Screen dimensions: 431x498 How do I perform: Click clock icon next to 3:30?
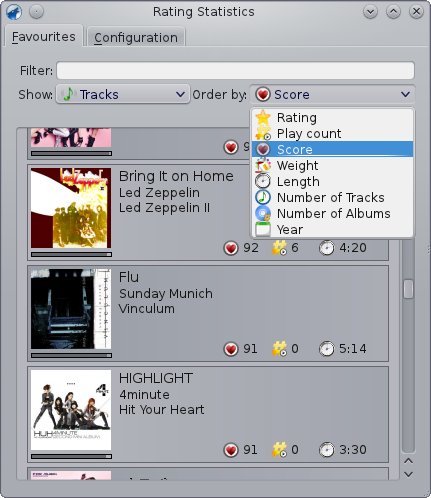pyautogui.click(x=326, y=450)
